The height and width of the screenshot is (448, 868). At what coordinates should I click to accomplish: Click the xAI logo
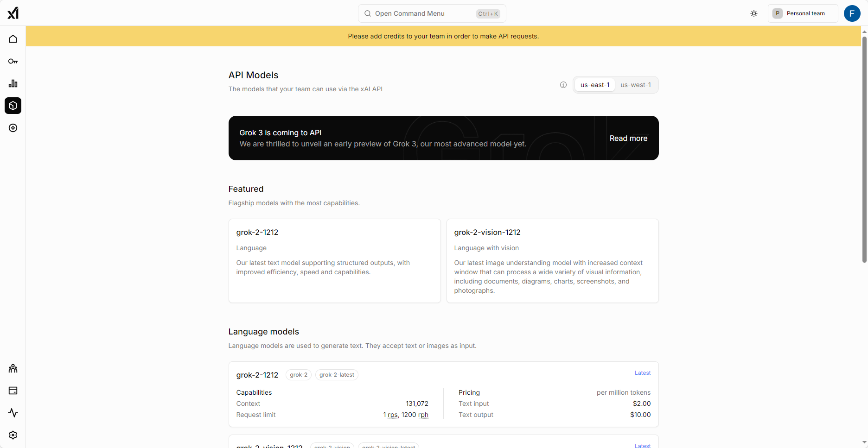(x=13, y=13)
